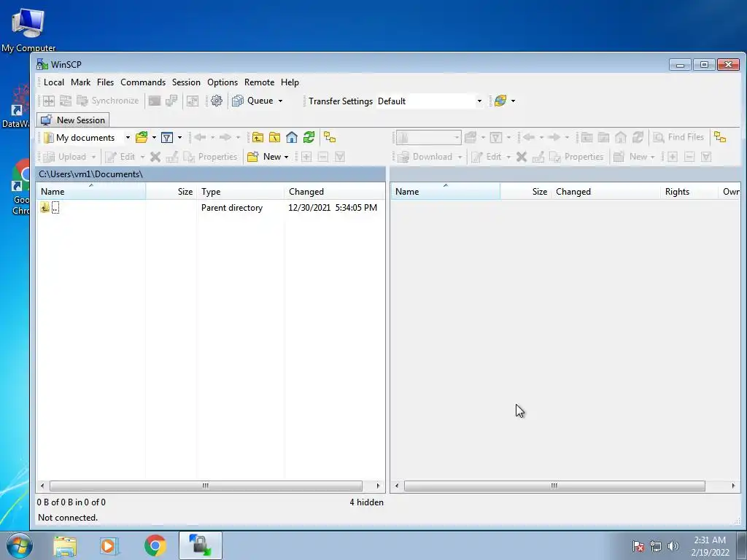The height and width of the screenshot is (560, 747).
Task: Open Chrome from the taskbar
Action: point(155,545)
